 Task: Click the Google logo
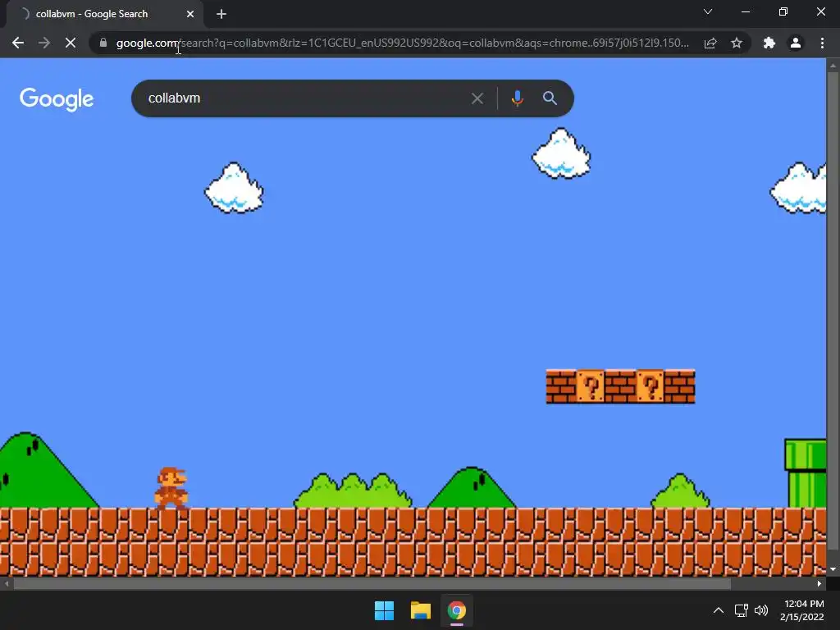click(57, 99)
